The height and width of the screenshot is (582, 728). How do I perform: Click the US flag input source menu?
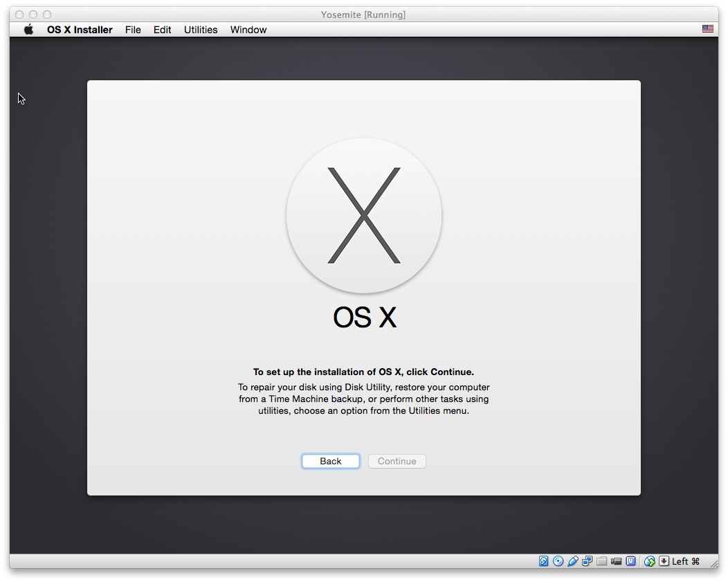[707, 29]
